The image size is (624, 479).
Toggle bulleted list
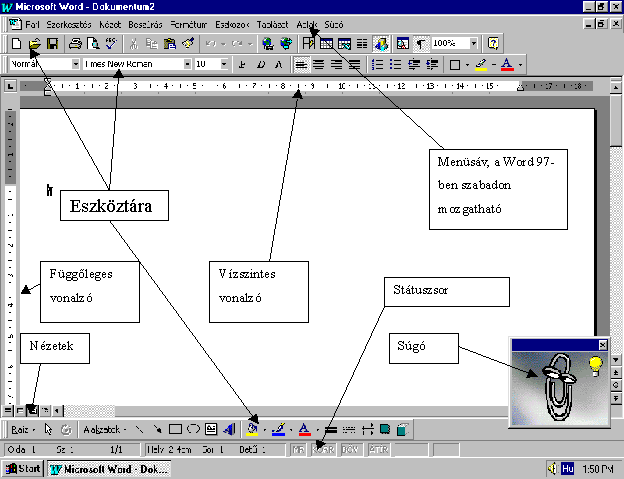(x=395, y=64)
